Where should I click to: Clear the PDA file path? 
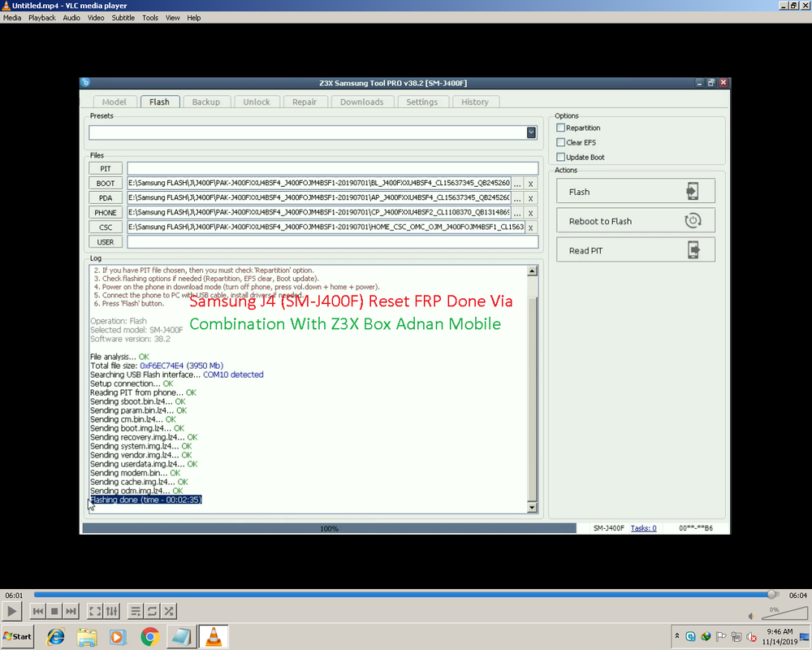pos(530,198)
